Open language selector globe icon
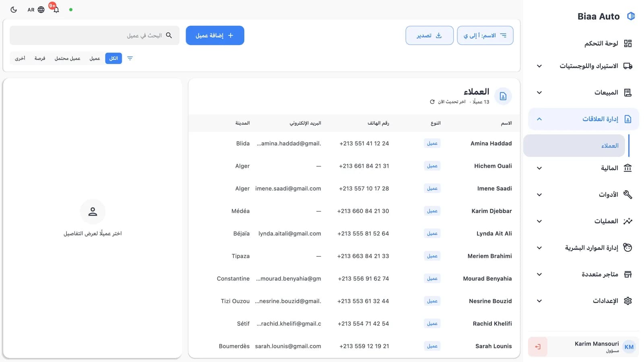The height and width of the screenshot is (362, 644). 41,10
